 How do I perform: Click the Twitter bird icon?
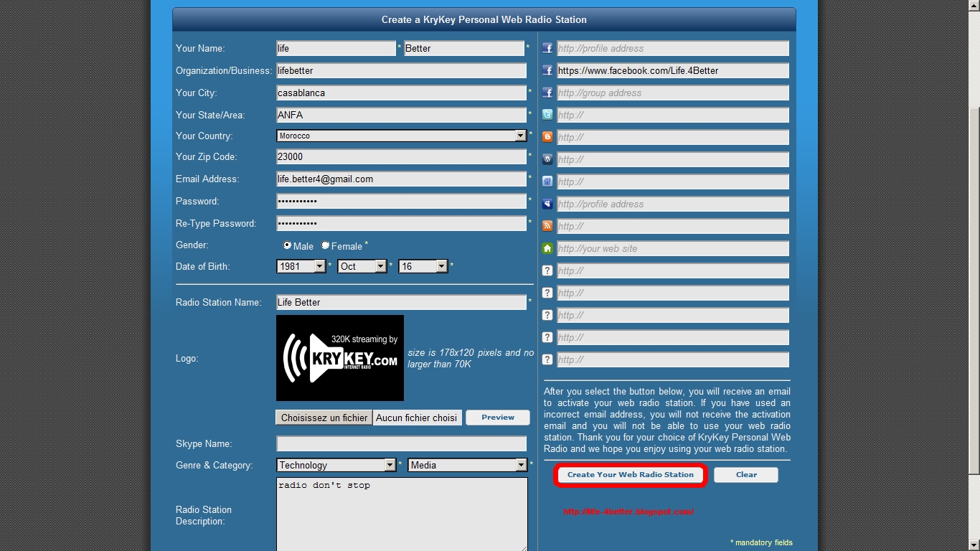tap(547, 115)
